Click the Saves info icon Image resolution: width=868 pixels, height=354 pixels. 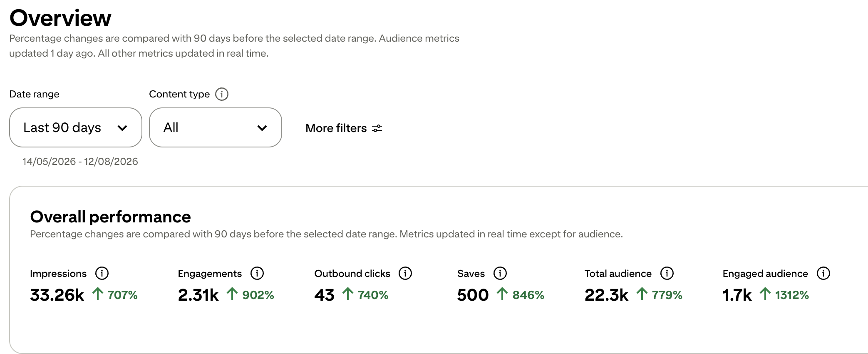click(x=500, y=273)
